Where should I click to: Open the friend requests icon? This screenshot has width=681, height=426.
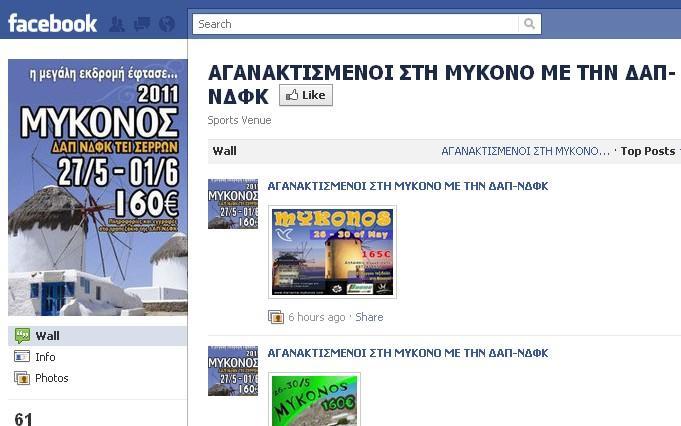(116, 24)
